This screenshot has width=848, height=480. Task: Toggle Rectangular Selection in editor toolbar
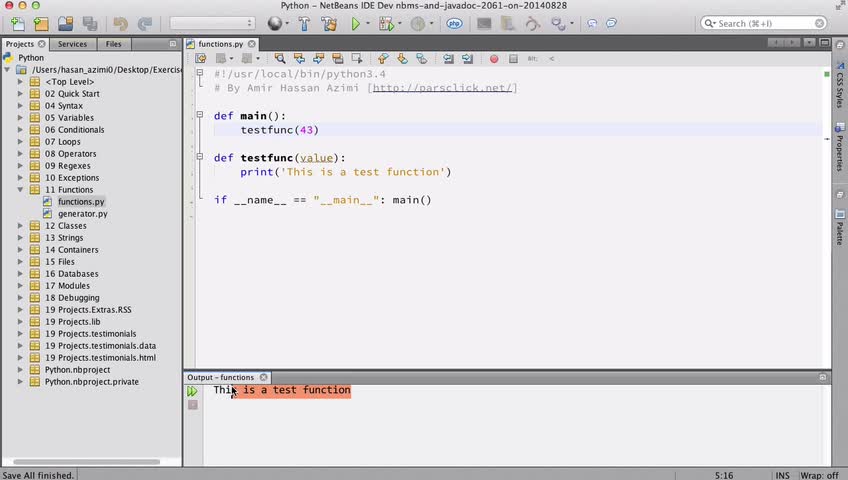pos(357,58)
